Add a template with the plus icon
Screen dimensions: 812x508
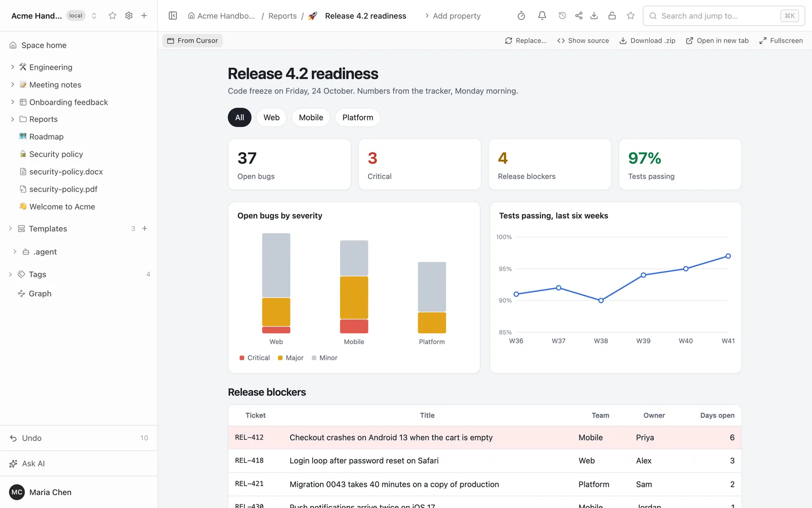click(x=145, y=229)
